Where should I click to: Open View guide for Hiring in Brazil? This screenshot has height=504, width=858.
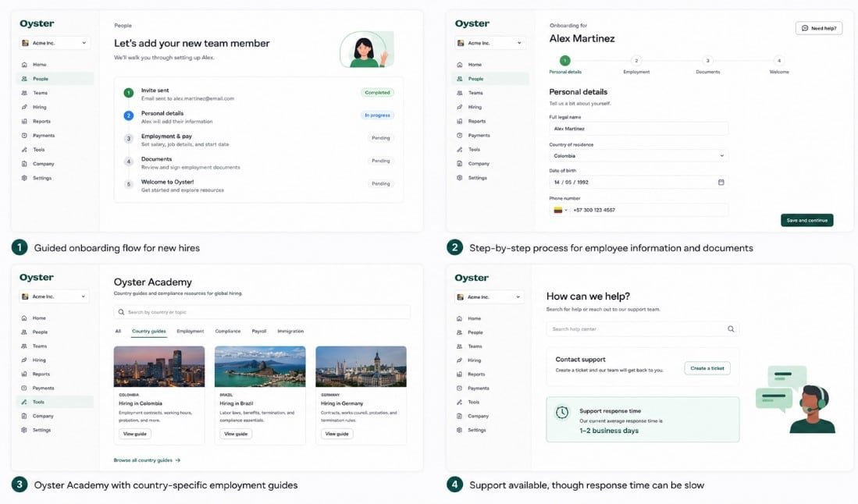[236, 434]
